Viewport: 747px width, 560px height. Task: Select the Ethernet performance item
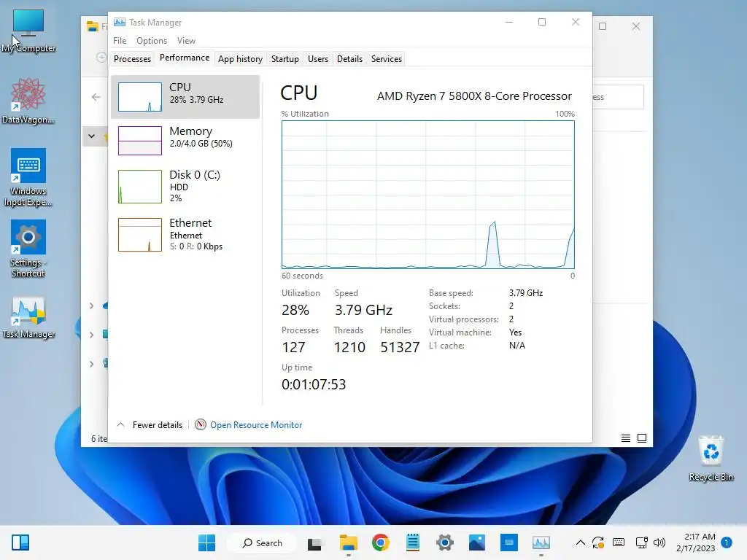pos(185,234)
